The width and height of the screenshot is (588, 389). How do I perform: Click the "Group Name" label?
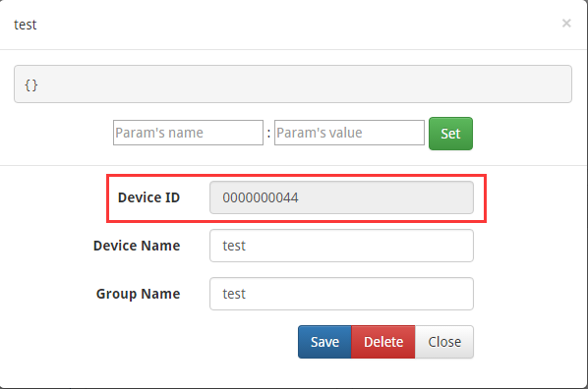138,294
